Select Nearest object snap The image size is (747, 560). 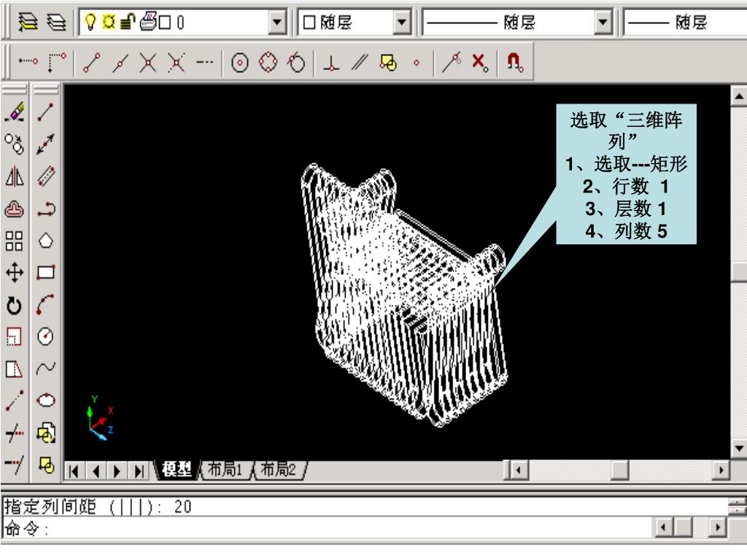coord(452,62)
